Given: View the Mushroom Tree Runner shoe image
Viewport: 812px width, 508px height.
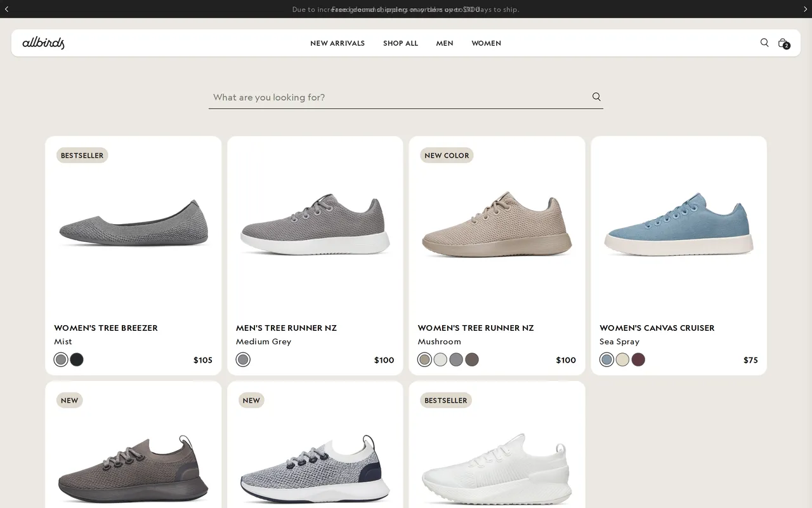Looking at the screenshot, I should coord(497,224).
